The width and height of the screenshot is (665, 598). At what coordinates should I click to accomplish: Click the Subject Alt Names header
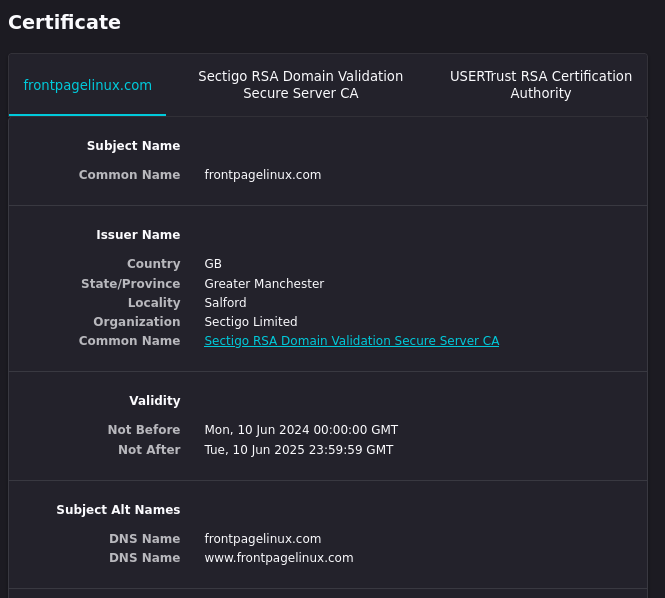[x=118, y=509]
